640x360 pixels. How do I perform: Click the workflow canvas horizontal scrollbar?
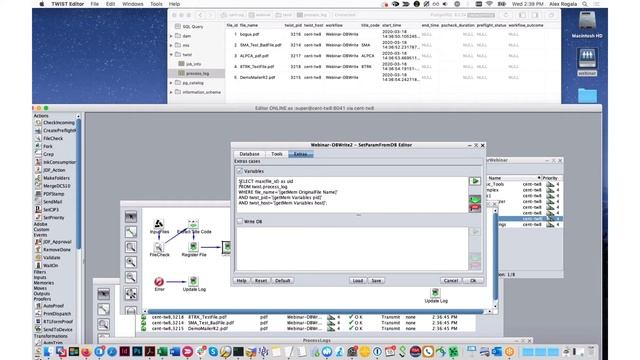pos(316,311)
